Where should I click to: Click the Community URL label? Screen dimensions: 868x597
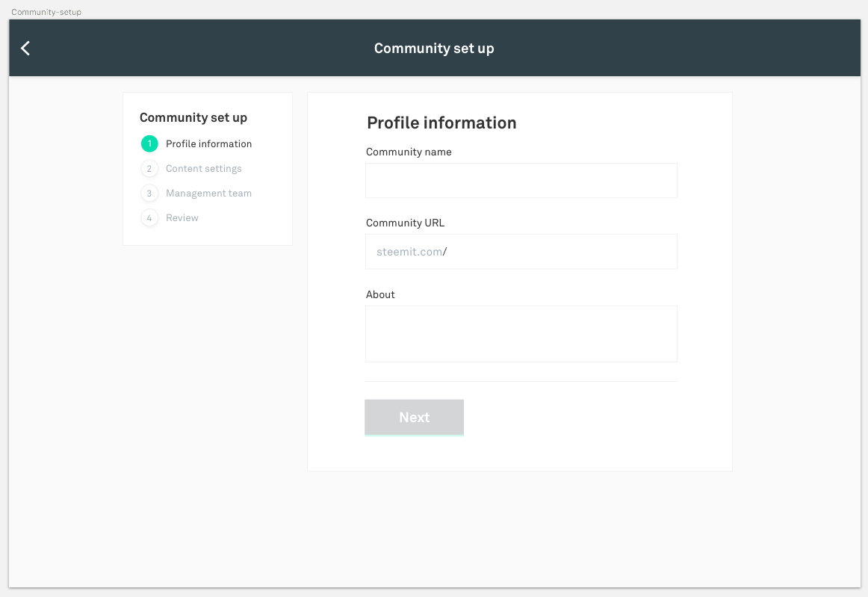click(x=405, y=223)
